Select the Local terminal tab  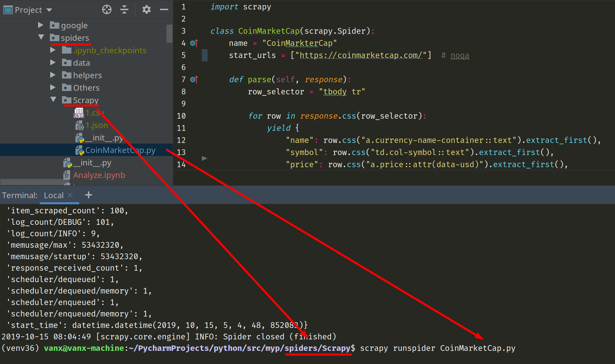[x=53, y=195]
